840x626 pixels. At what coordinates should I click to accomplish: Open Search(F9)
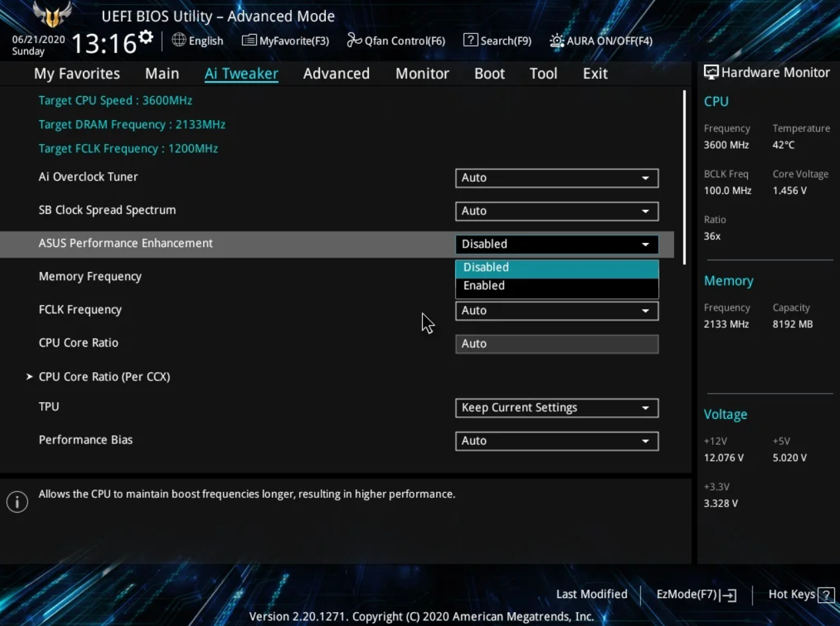(x=497, y=40)
